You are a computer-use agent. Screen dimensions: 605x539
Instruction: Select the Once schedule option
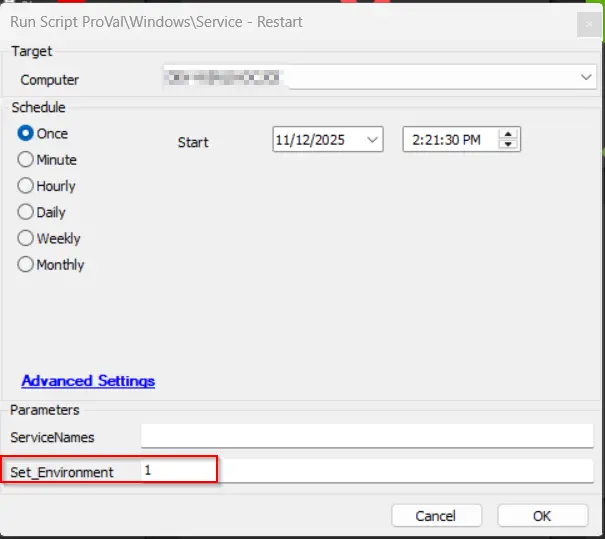26,134
